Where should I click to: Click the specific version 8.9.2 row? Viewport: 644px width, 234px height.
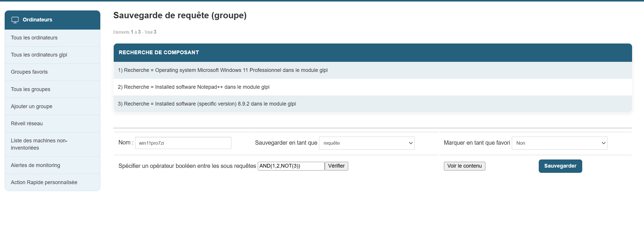pyautogui.click(x=207, y=104)
